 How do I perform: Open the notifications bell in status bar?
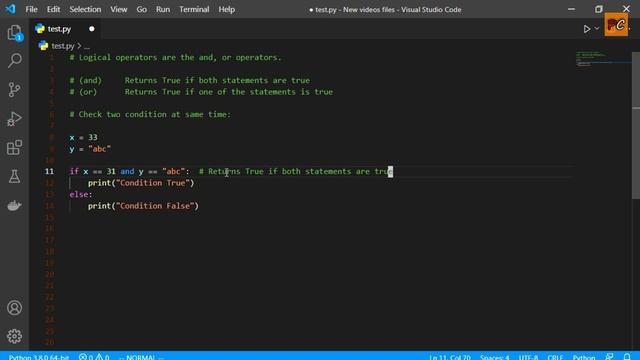pyautogui.click(x=627, y=357)
